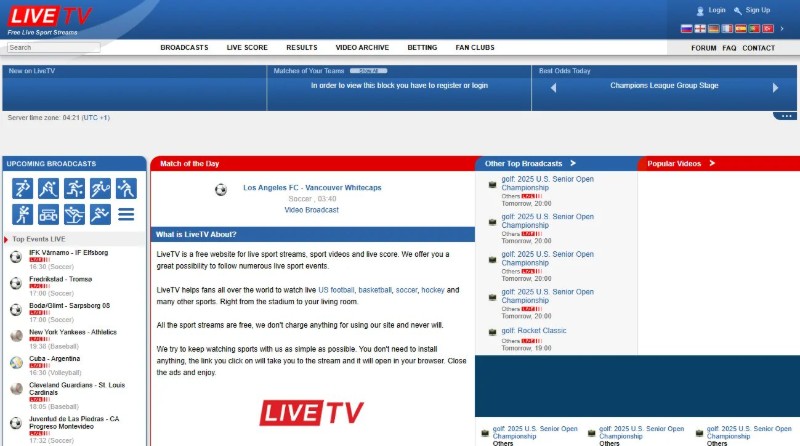Image resolution: width=800 pixels, height=446 pixels.
Task: Click soccer ball icon beside Los Angeles FC match
Action: pos(221,190)
